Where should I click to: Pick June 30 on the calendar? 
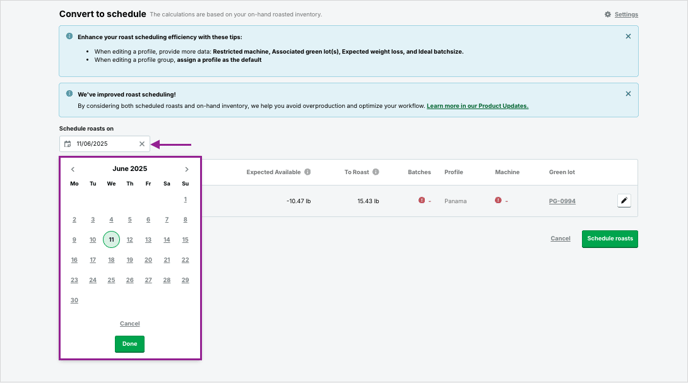pyautogui.click(x=74, y=301)
